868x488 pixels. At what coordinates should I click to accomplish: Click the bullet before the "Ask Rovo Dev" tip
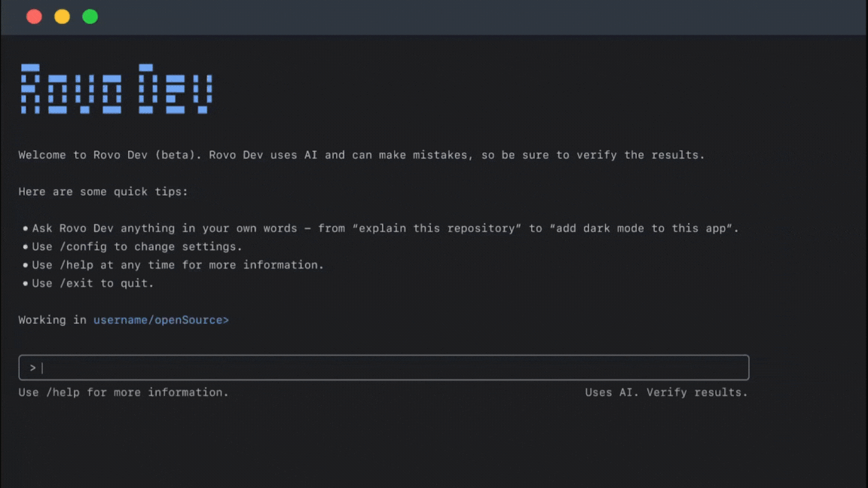click(25, 228)
